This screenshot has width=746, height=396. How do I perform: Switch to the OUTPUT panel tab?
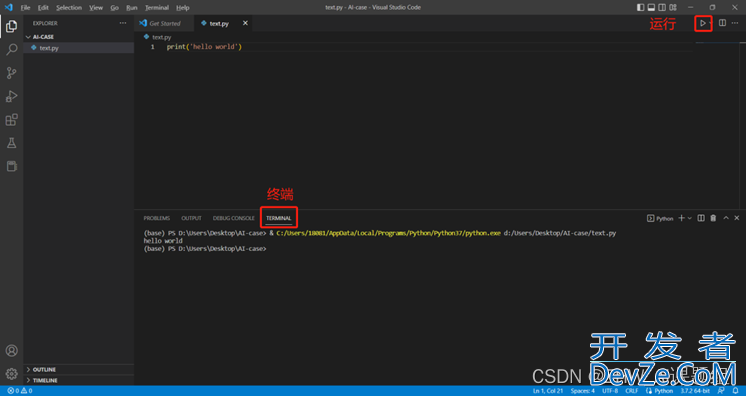[x=191, y=218]
